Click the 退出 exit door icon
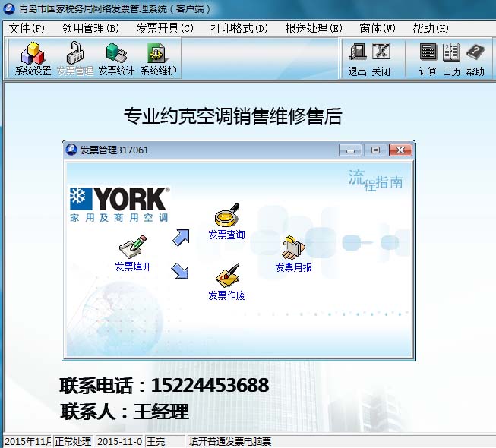This screenshot has height=448, width=496. [x=358, y=52]
